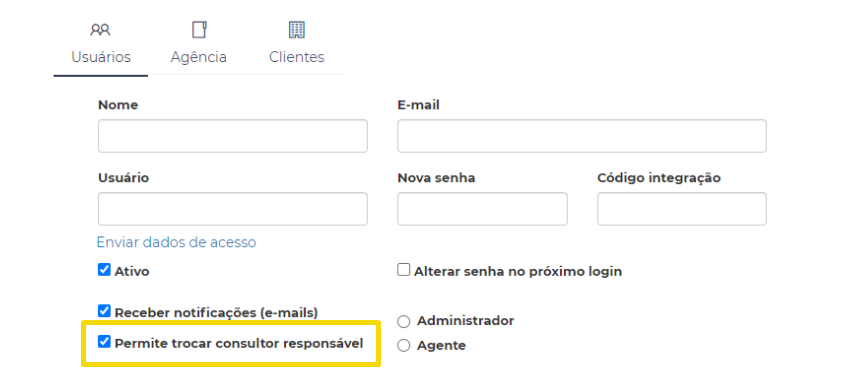The width and height of the screenshot is (841, 389).
Task: Click the Enviar dados de acesso link
Action: pos(176,243)
